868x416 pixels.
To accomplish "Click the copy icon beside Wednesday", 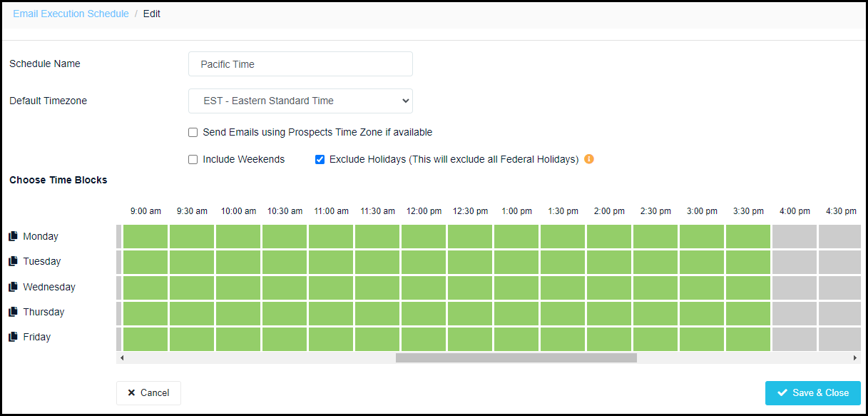I will 13,287.
